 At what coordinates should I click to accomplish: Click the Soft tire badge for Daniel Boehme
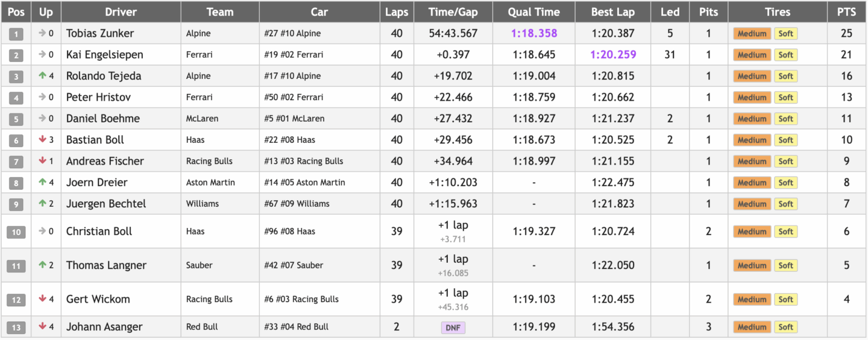point(785,119)
